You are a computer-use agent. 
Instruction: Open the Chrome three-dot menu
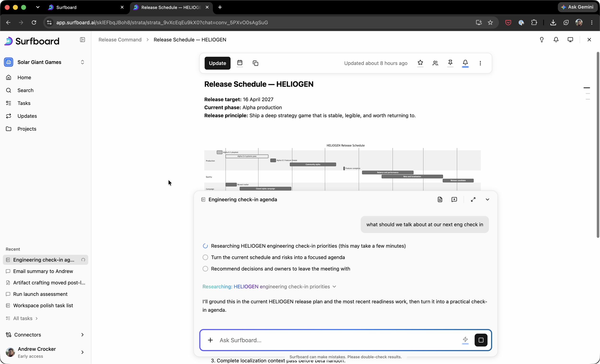point(592,22)
